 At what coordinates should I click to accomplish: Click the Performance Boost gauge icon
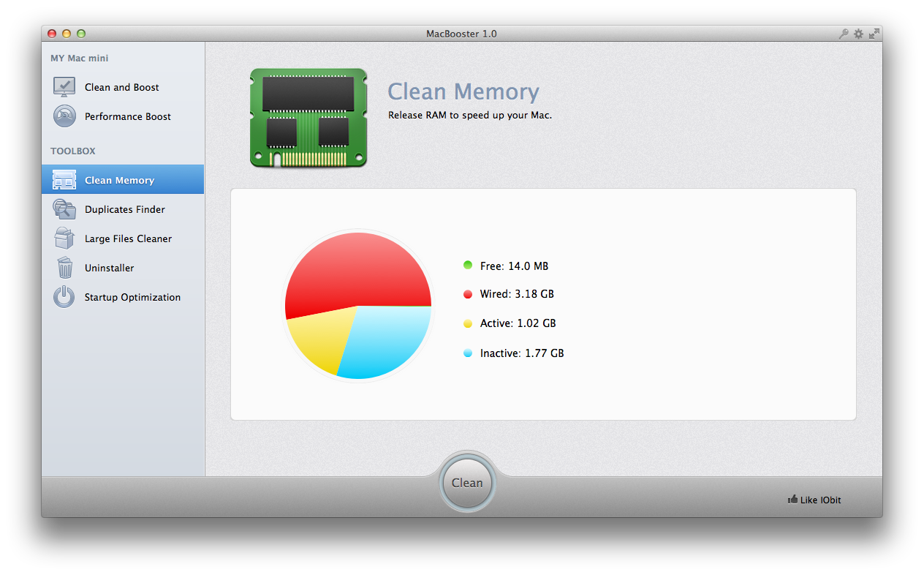click(64, 116)
